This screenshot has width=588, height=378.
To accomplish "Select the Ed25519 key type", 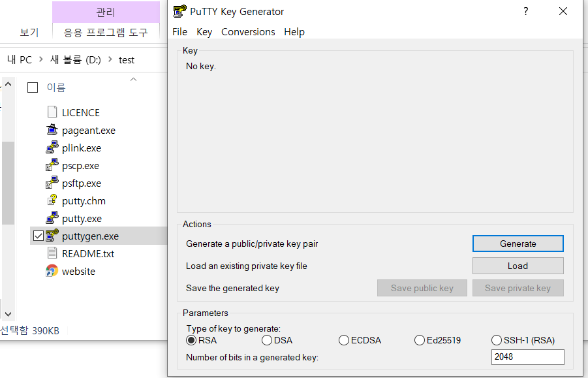I will coord(419,340).
